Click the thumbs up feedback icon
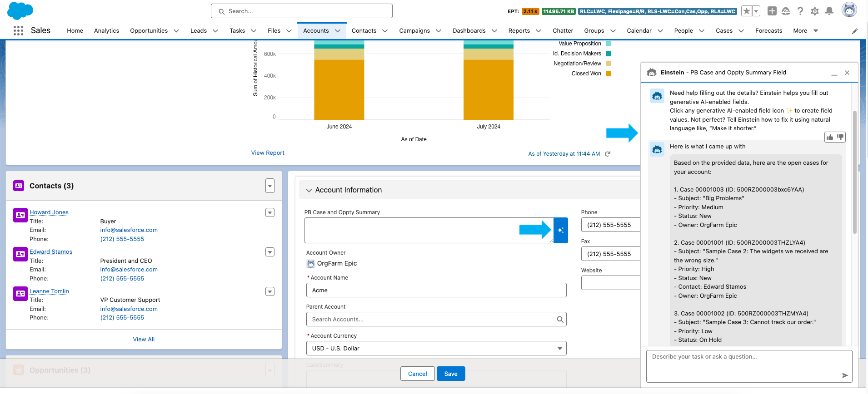 coord(830,137)
